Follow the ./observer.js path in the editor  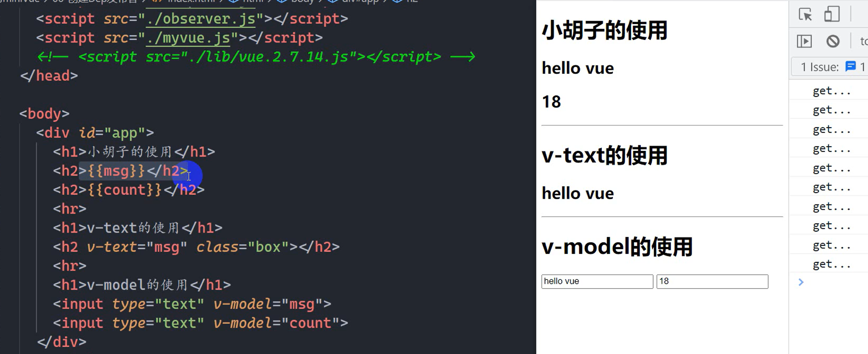coord(200,19)
